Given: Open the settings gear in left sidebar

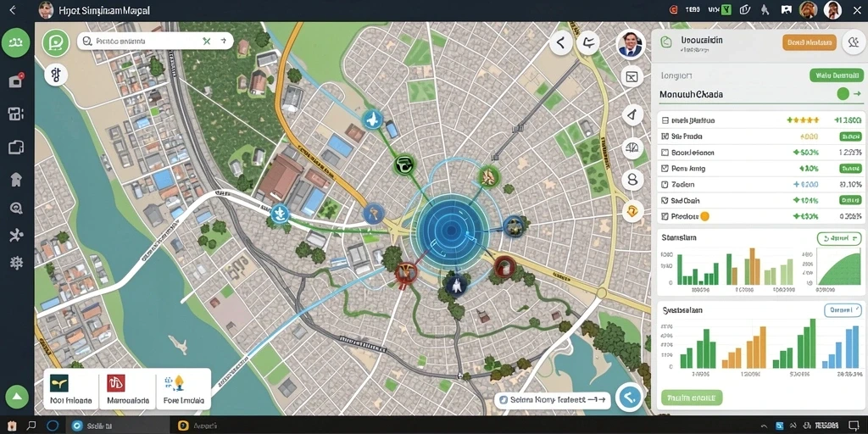Looking at the screenshot, I should tap(16, 263).
